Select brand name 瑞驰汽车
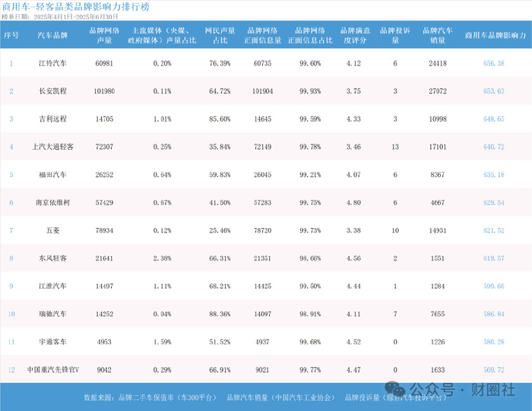 click(x=52, y=314)
